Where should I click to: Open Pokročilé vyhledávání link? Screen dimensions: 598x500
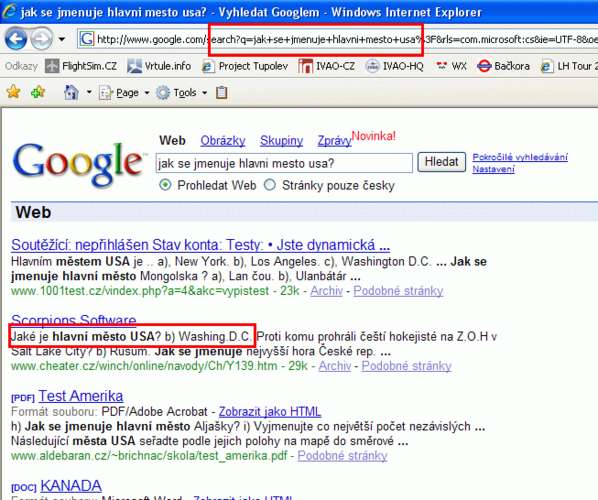(x=520, y=157)
